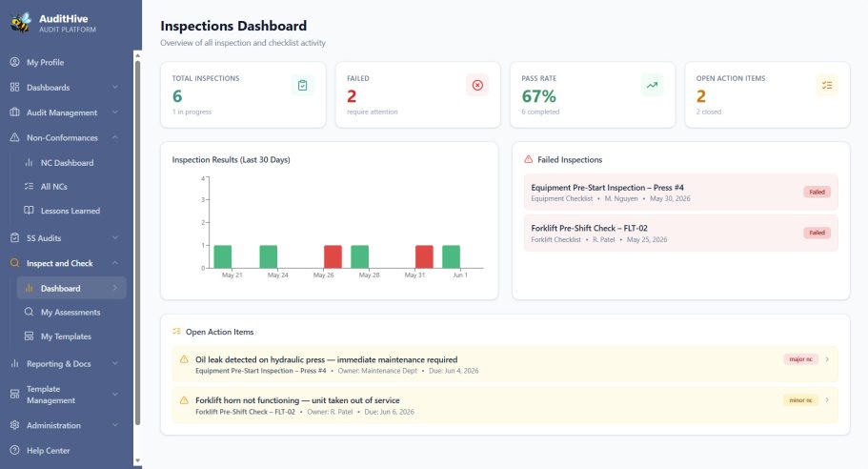
Task: Click the red bar at May 26
Action: pos(333,256)
